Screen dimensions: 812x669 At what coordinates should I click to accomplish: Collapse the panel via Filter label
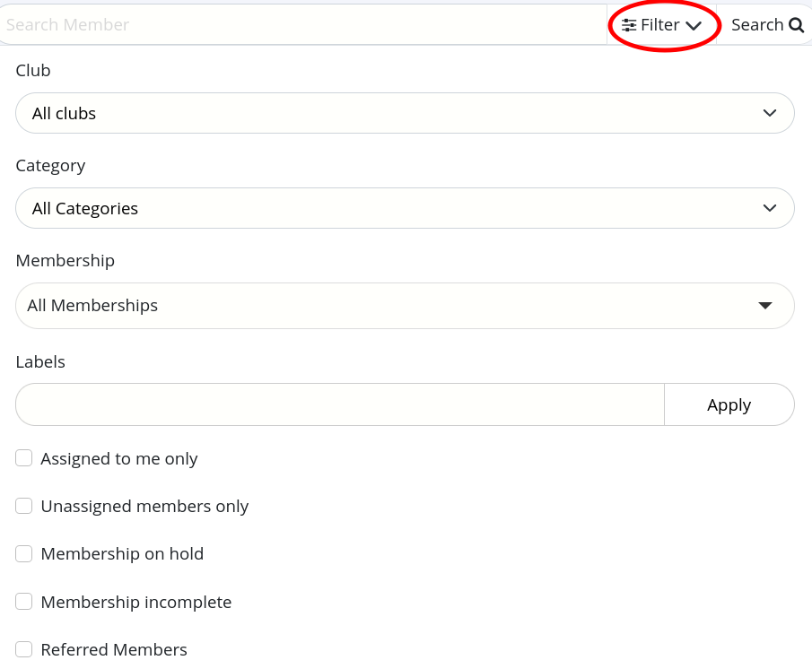659,25
